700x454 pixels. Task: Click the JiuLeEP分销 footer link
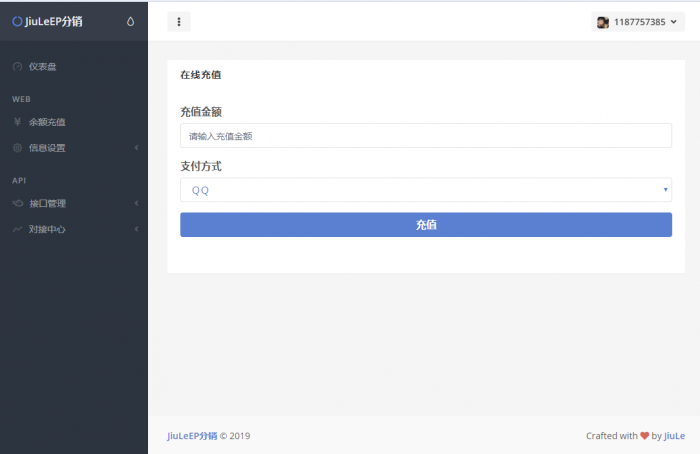pyautogui.click(x=191, y=435)
